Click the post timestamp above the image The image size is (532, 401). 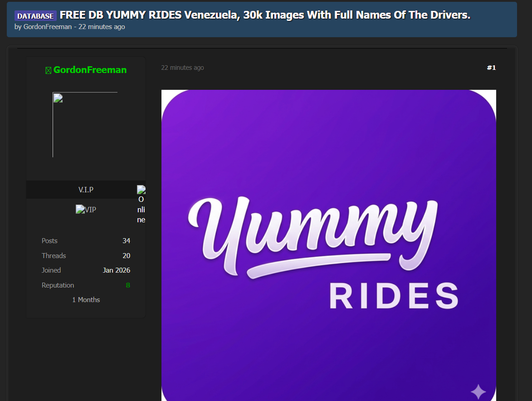[x=182, y=68]
